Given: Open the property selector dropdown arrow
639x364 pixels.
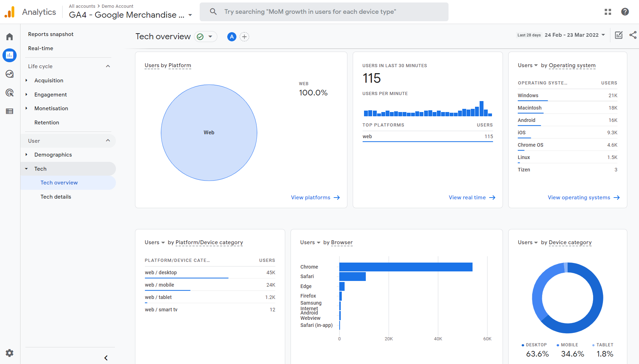Looking at the screenshot, I should tap(190, 15).
